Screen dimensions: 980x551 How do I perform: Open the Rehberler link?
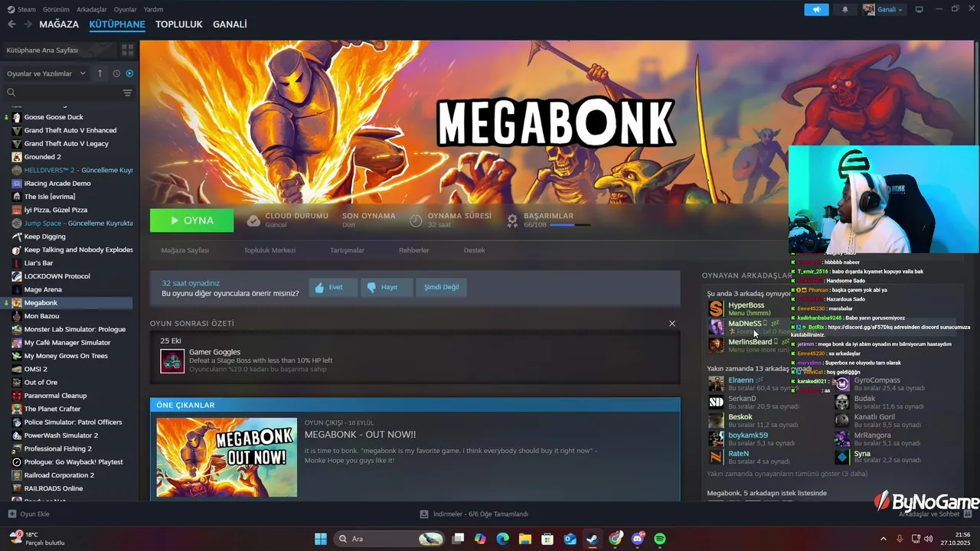pos(413,250)
